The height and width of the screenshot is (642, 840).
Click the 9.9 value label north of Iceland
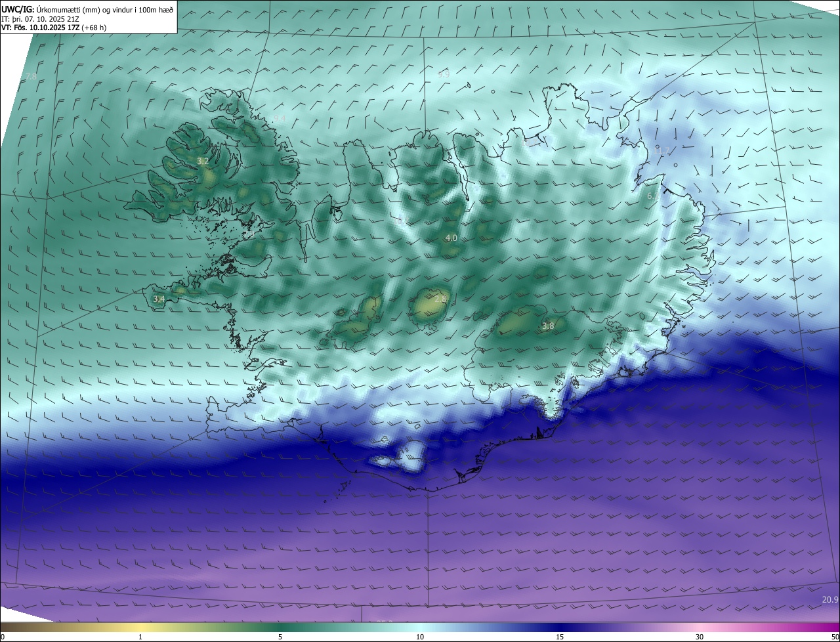(444, 75)
